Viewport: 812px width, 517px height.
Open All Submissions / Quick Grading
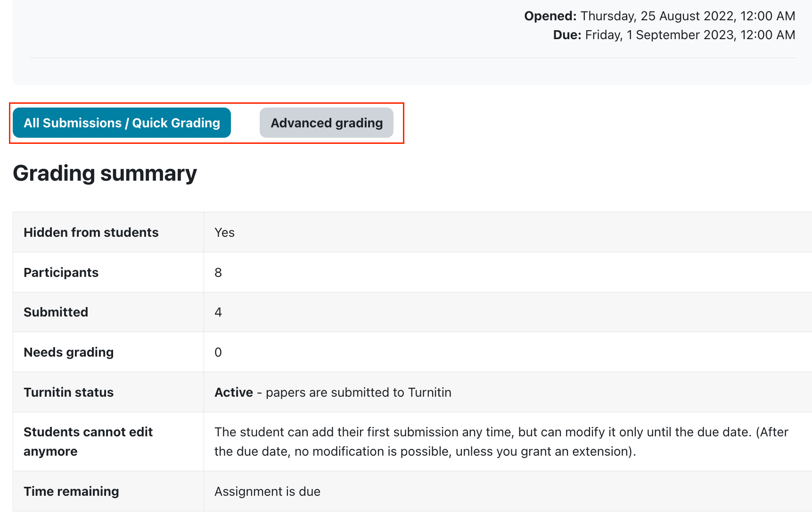point(122,123)
